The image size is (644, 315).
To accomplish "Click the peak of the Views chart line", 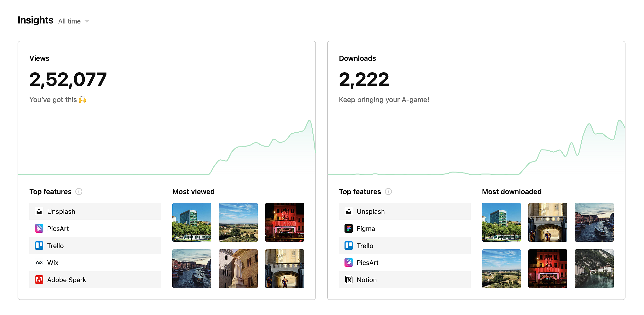I will [x=310, y=121].
